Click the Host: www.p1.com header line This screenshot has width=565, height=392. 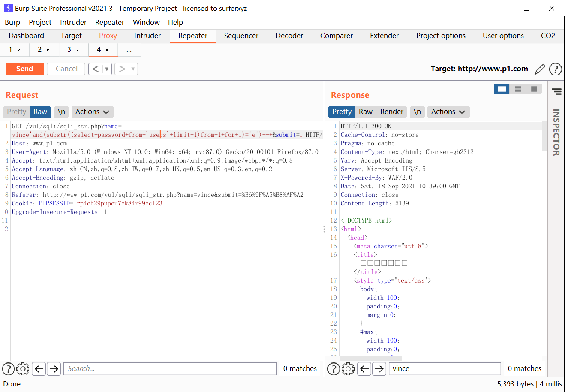click(39, 143)
